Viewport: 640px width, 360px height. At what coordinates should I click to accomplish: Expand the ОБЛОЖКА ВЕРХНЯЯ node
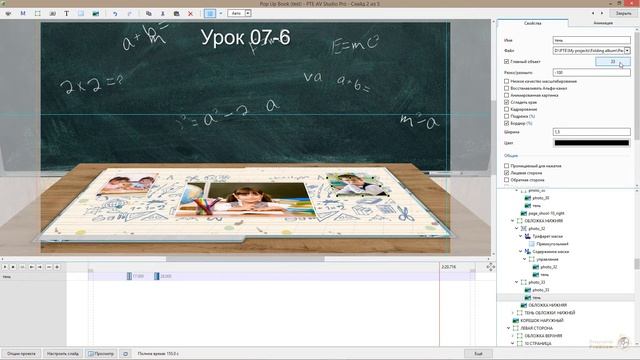(x=513, y=336)
